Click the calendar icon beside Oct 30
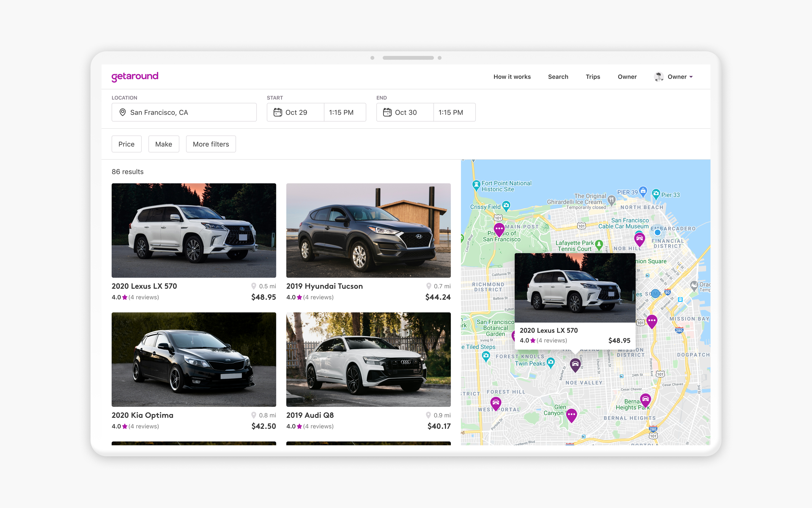This screenshot has width=812, height=508. pos(387,112)
